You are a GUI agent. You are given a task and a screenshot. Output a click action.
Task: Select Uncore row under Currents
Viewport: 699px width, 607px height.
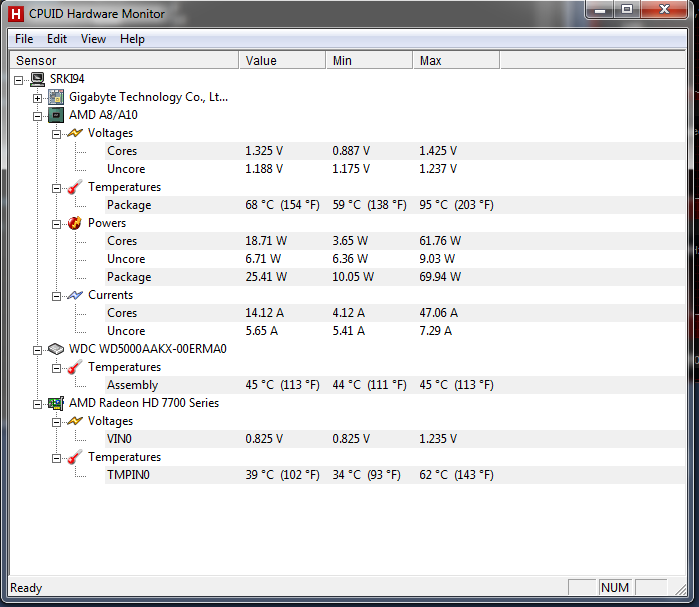pos(395,331)
